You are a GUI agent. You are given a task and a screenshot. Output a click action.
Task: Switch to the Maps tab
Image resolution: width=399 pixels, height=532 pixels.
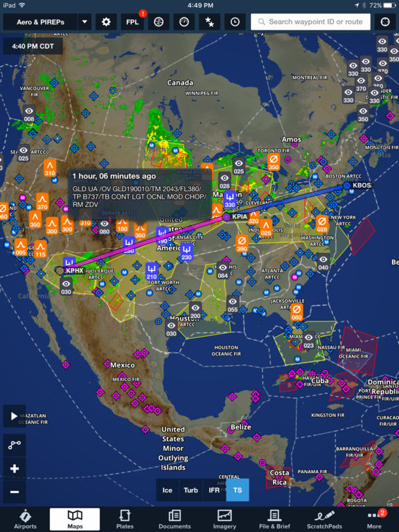click(75, 520)
